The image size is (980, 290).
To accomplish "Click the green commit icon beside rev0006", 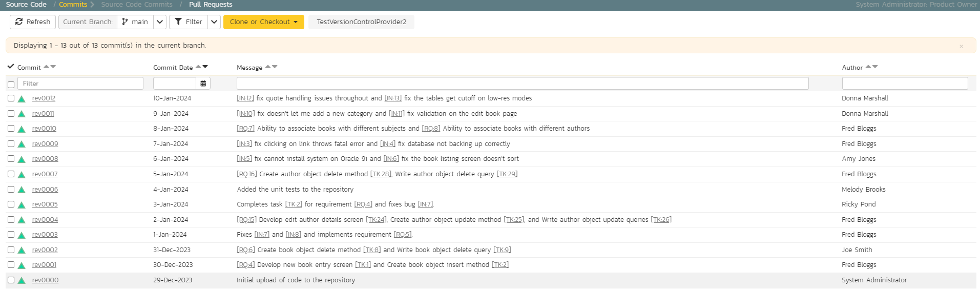I will (x=22, y=190).
